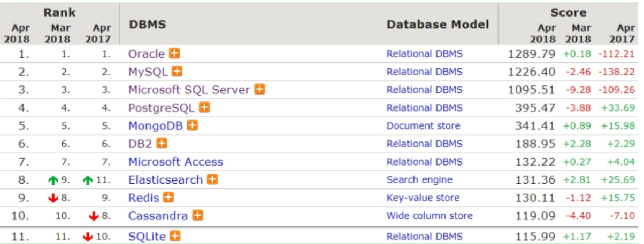This screenshot has width=644, height=244.
Task: Select SQL Server score 1095.51
Action: pyautogui.click(x=532, y=90)
